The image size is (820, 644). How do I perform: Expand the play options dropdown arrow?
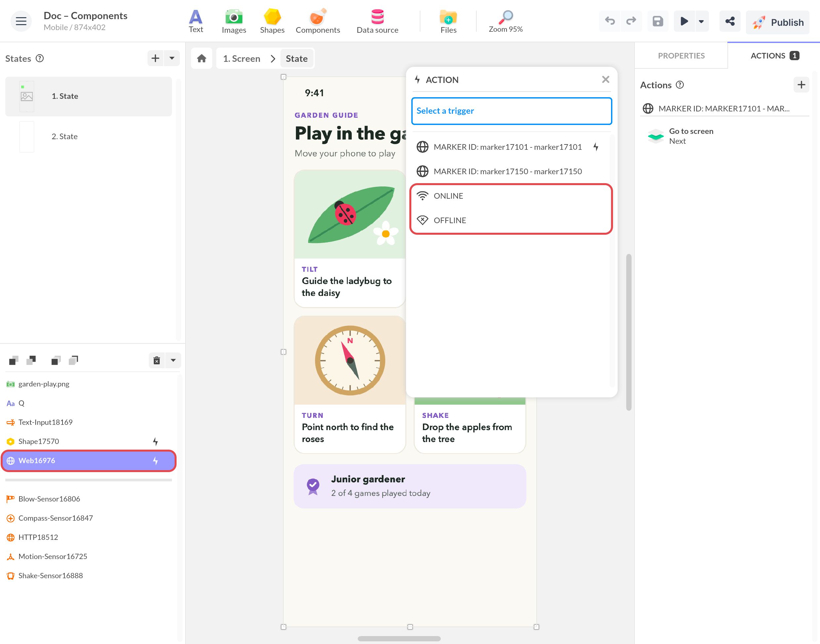point(701,21)
